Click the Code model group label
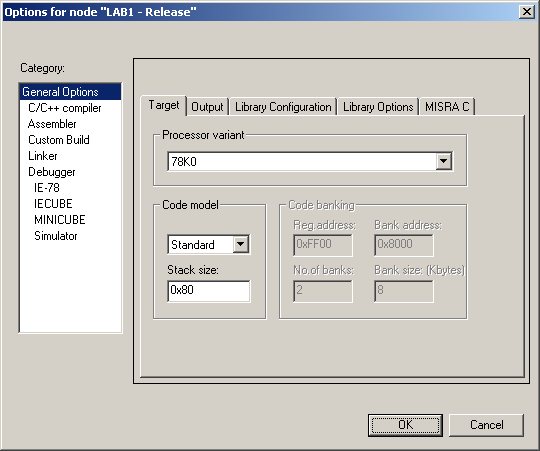The width and height of the screenshot is (540, 451). (190, 205)
